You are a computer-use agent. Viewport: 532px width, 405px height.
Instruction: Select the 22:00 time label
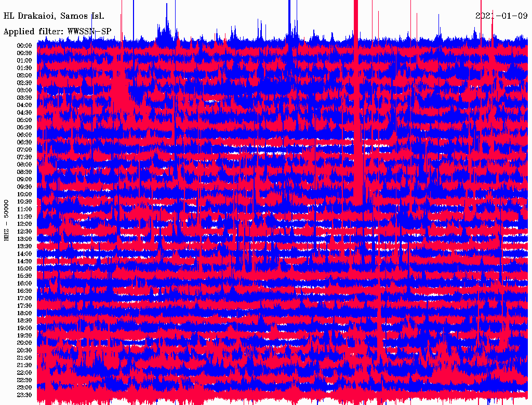pos(24,373)
